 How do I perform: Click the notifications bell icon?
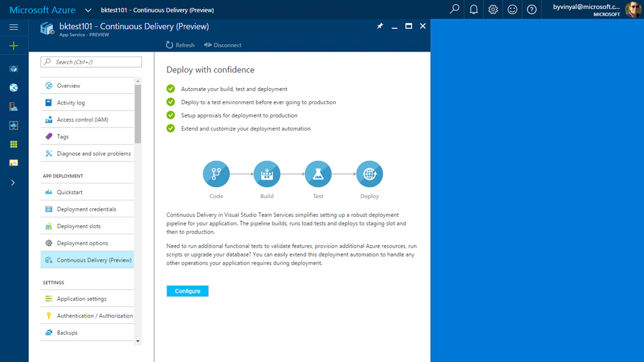coord(474,9)
